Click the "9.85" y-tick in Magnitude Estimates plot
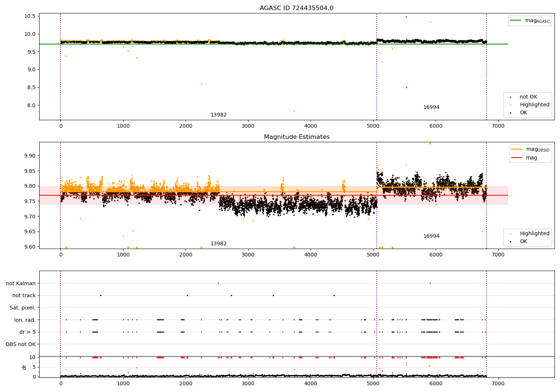 [30, 171]
